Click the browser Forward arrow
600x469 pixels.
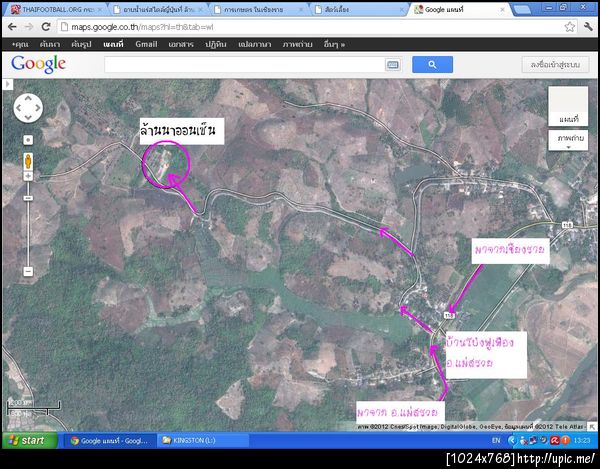tap(29, 27)
